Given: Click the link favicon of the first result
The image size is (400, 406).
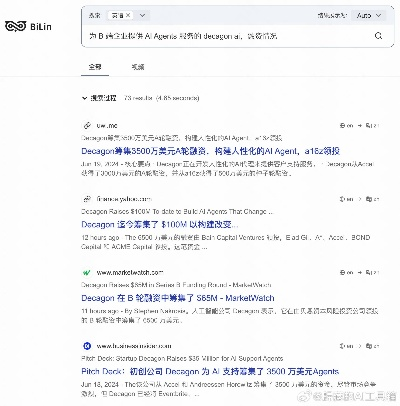Looking at the screenshot, I should pos(87,126).
